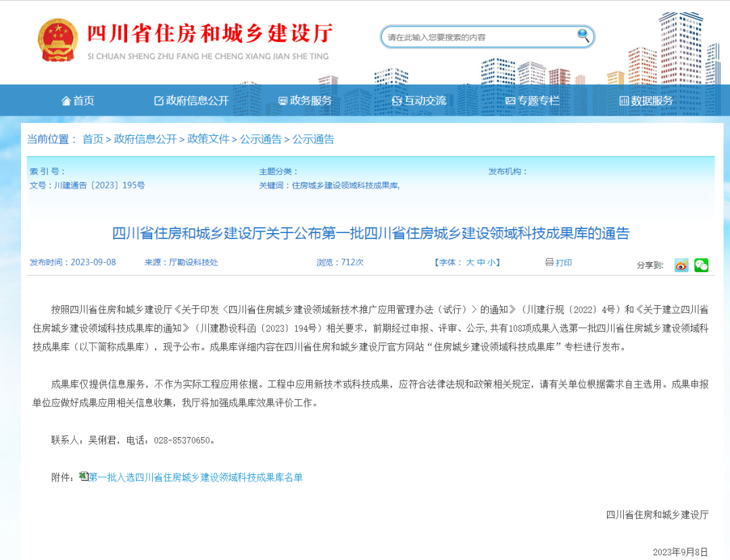
Task: Click the icon next to 互动交流
Action: (396, 100)
